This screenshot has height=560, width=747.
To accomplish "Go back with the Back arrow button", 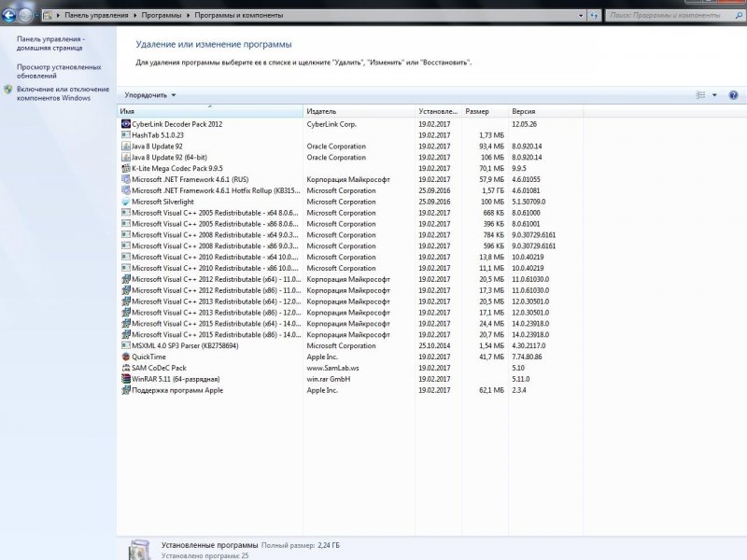I will coord(8,15).
